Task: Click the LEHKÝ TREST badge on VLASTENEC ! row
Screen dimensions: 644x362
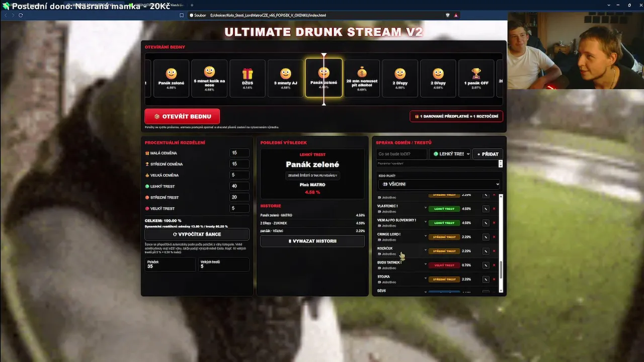Action: click(444, 209)
